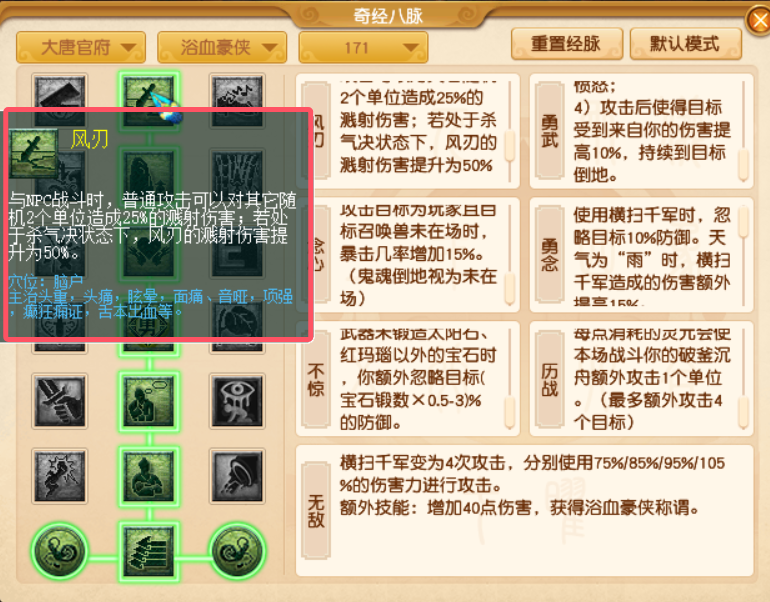Open the 171 level dropdown
Screen dimensions: 770x602
(363, 48)
